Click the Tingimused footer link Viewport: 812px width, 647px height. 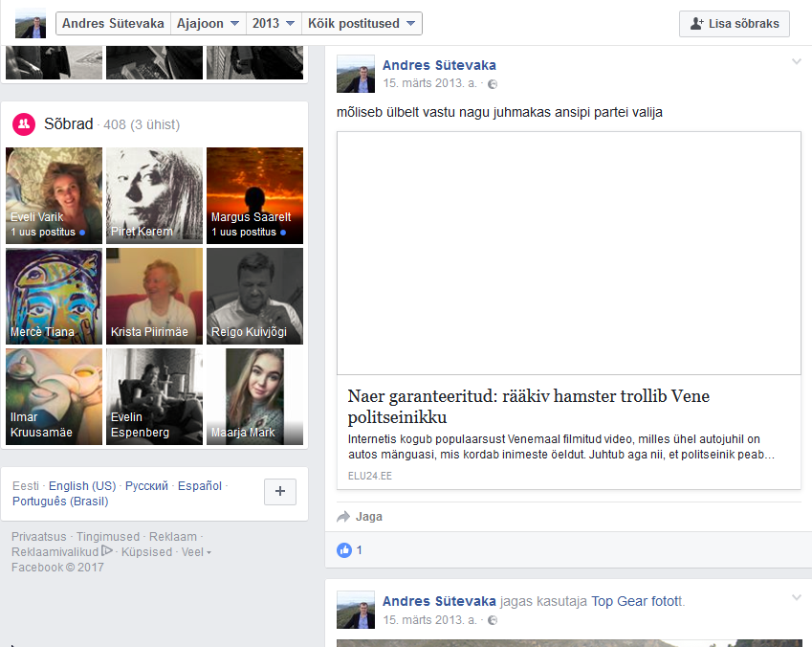pyautogui.click(x=108, y=537)
